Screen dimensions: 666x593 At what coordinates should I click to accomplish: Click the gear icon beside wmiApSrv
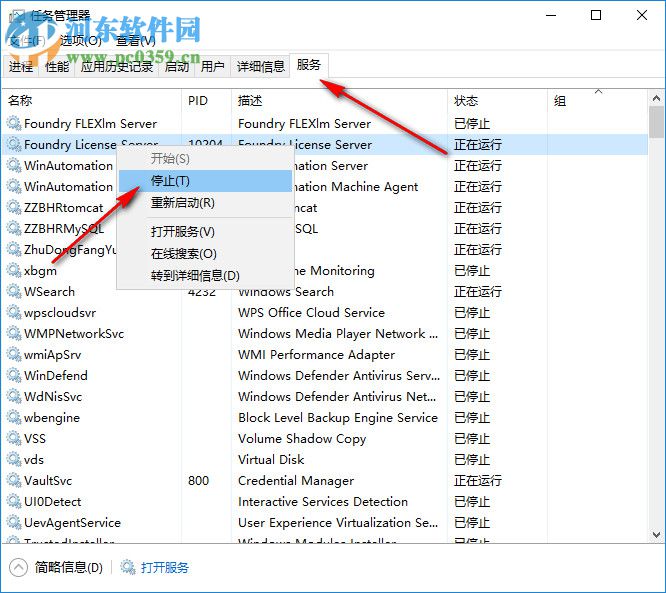click(14, 354)
